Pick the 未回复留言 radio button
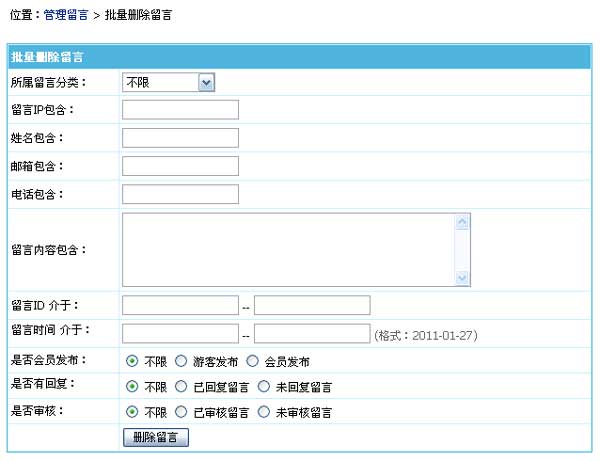The width and height of the screenshot is (600, 461). click(x=264, y=386)
